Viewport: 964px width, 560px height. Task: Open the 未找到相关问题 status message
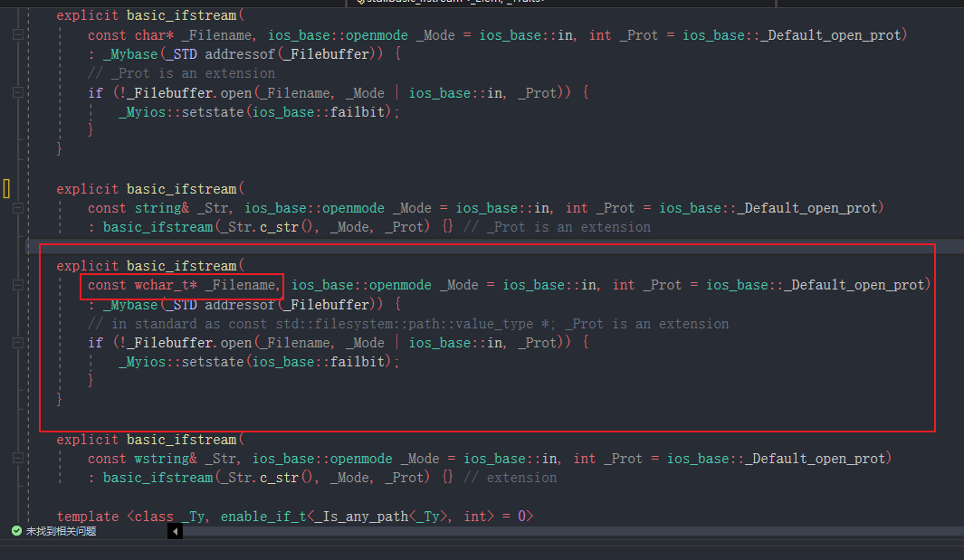click(60, 532)
